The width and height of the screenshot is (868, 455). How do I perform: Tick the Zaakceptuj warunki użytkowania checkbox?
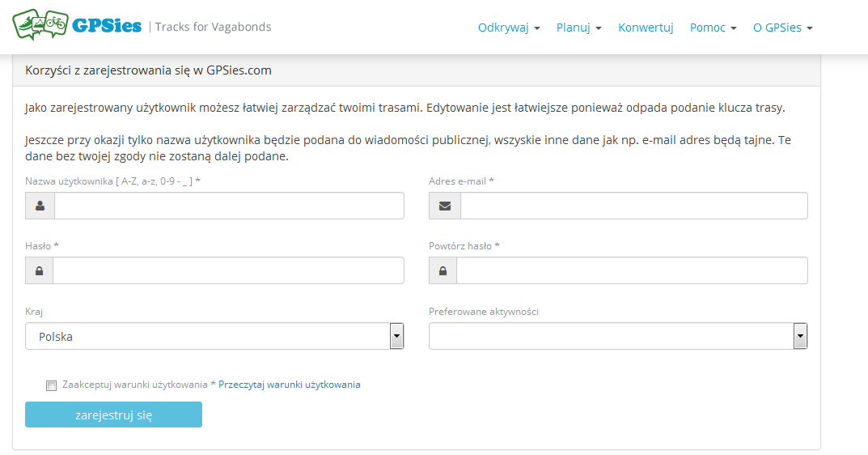point(52,385)
